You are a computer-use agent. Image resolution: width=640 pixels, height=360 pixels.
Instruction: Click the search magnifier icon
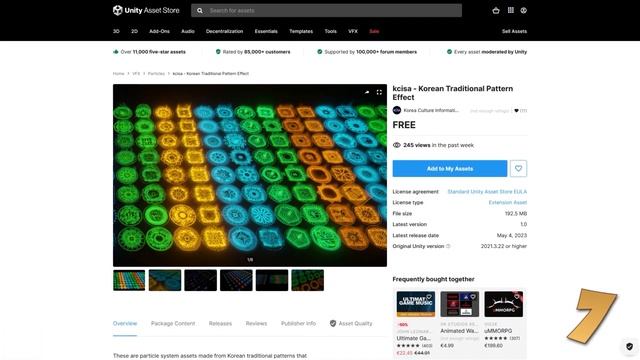(200, 11)
